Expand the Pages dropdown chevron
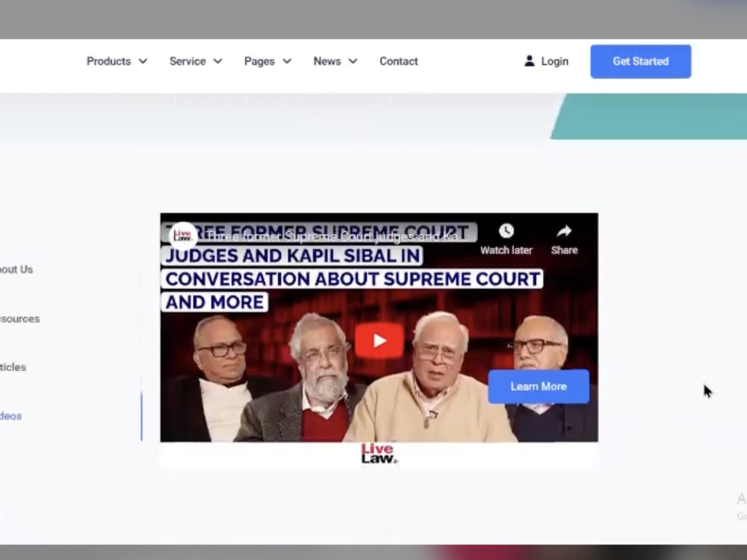This screenshot has height=560, width=747. tap(287, 61)
